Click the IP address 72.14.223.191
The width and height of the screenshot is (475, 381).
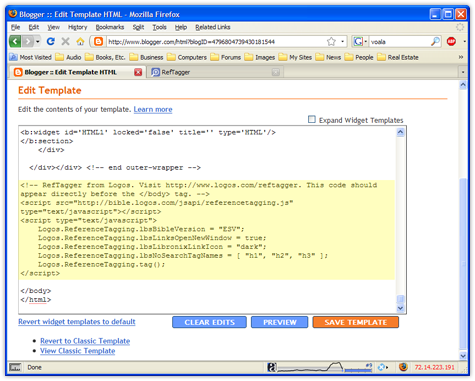434,367
